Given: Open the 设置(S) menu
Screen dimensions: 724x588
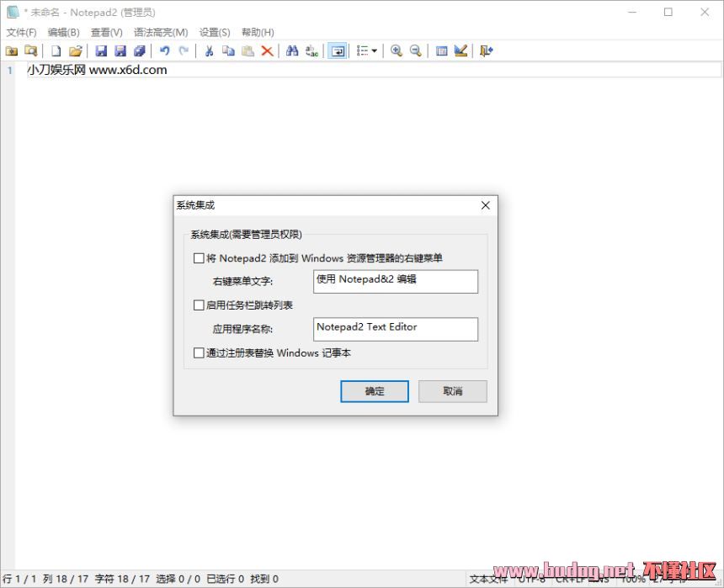Looking at the screenshot, I should coord(215,32).
